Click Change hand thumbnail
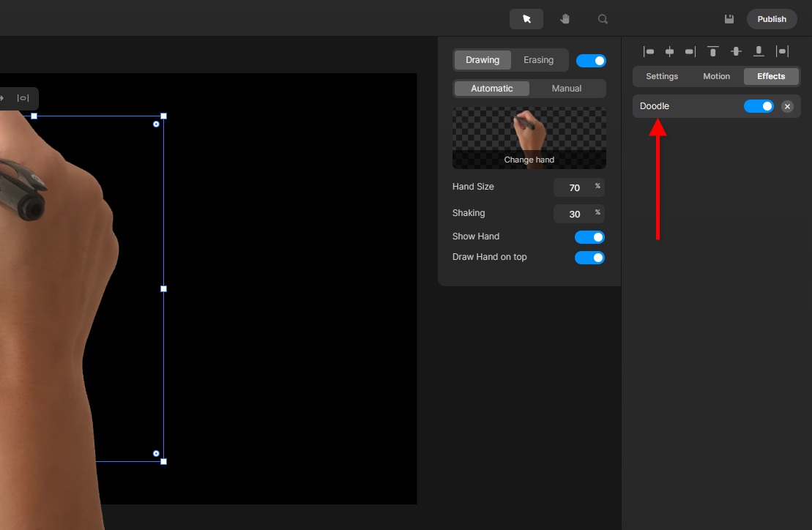 pos(529,138)
